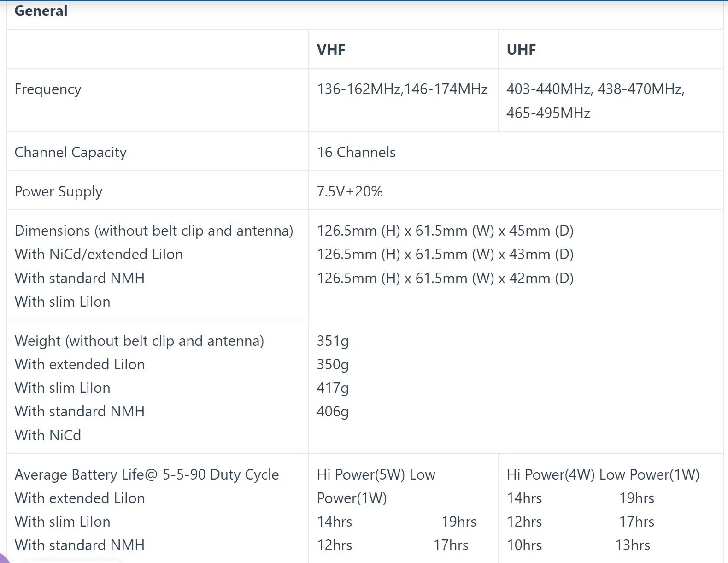Click the dimension value ending in 45mm (D)
The width and height of the screenshot is (728, 563).
click(445, 231)
